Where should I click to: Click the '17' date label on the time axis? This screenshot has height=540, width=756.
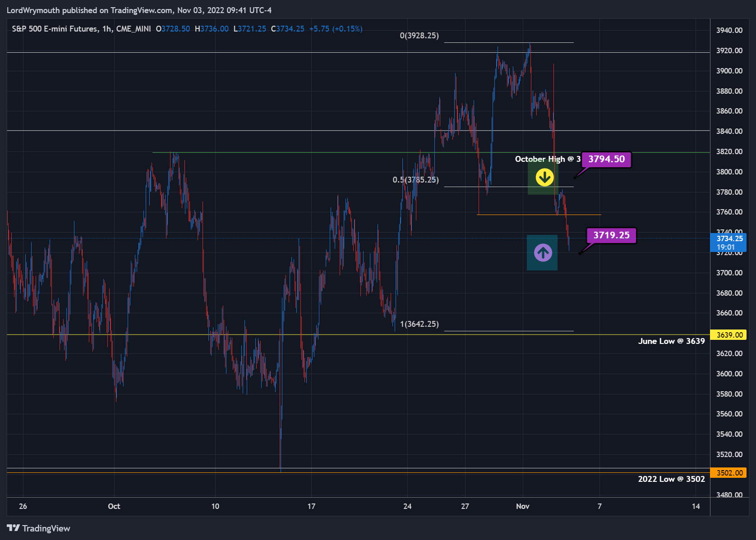[x=311, y=506]
